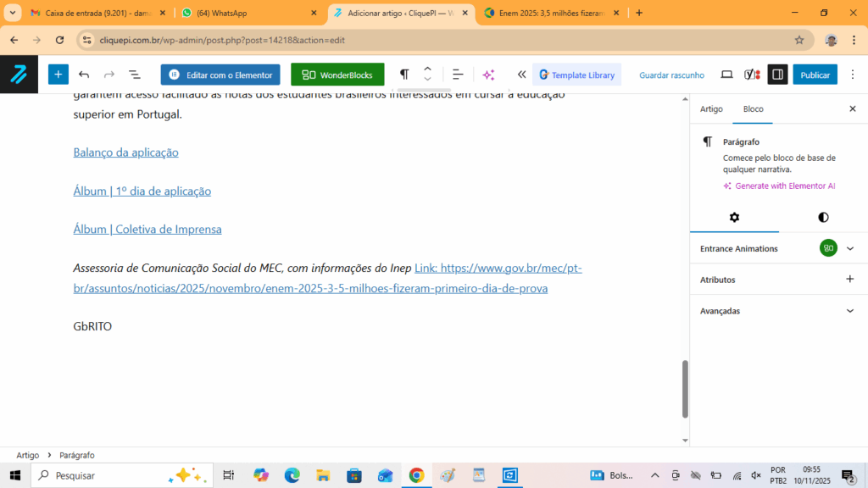Open the Yoast SEO panel icon
Screen dimensions: 868x488
[752, 75]
